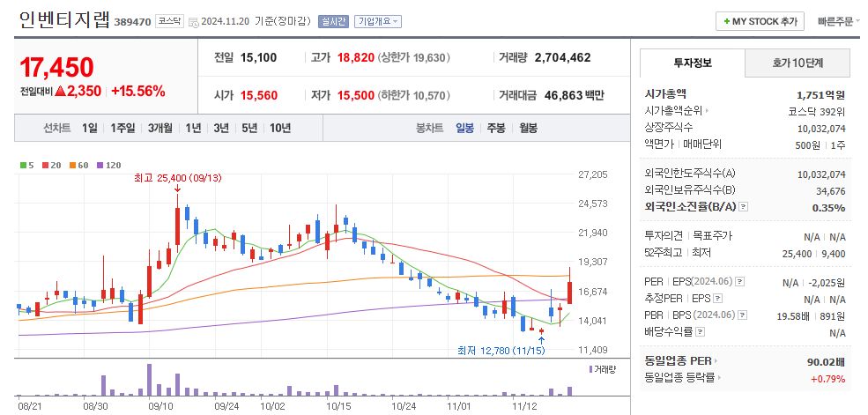Click the 거래량 value 2,704,462
The image size is (868, 415).
563,57
